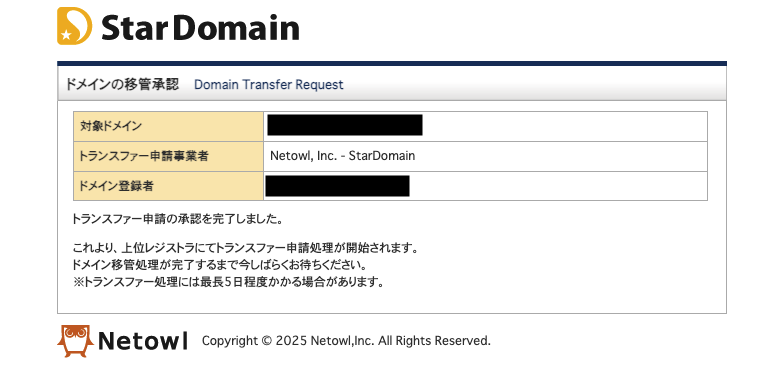Click the StarDomain wordmark text
The image size is (765, 385).
(200, 27)
